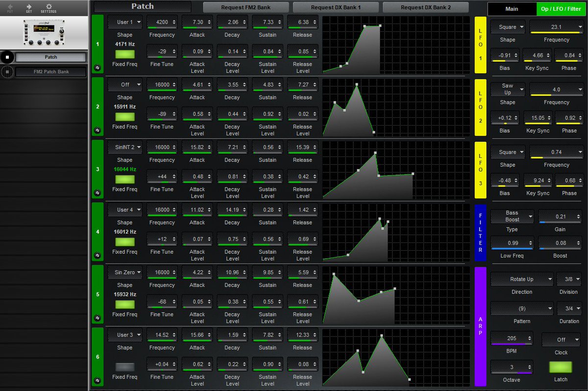Click the Patch name field
Image resolution: width=588 pixels, height=391 pixels.
(143, 7)
